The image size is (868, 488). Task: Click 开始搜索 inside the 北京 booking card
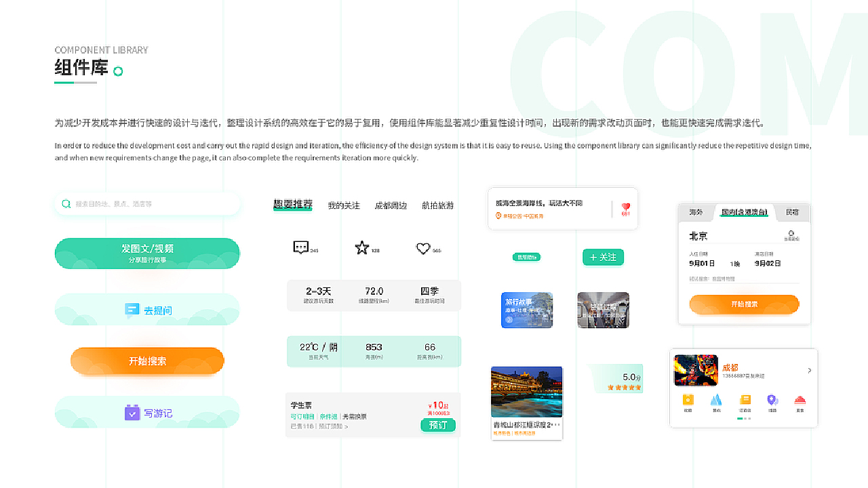(745, 304)
